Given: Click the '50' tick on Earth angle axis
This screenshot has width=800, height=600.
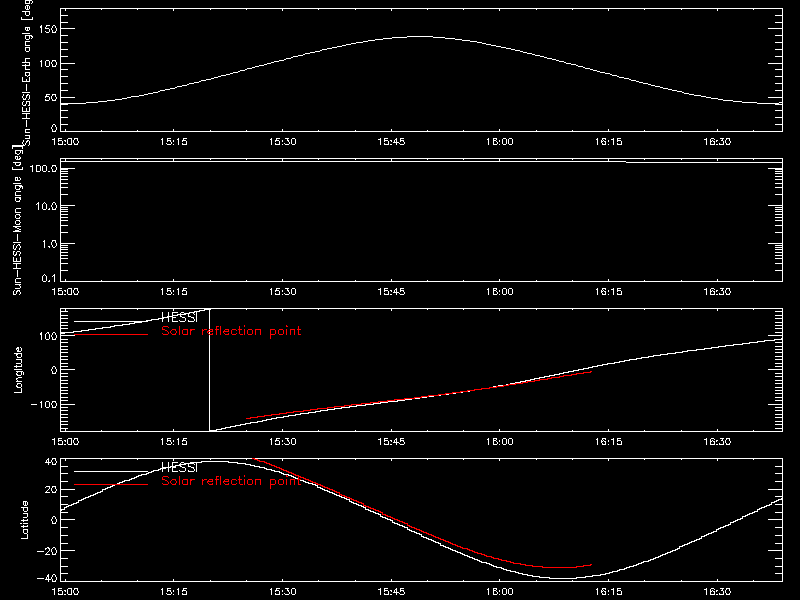Looking at the screenshot, I should click(51, 97).
